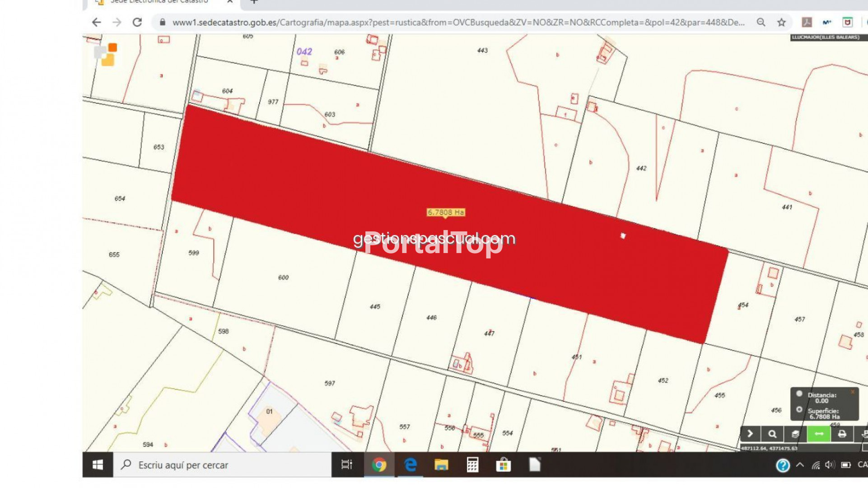Image resolution: width=868 pixels, height=488 pixels.
Task: Toggle the green measurement tool button
Action: coord(819,434)
